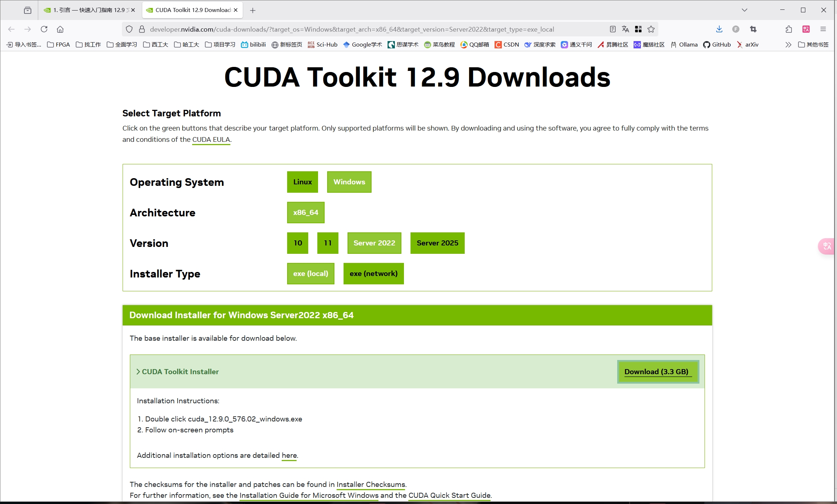Toggle reader view icon in address bar

coord(612,29)
